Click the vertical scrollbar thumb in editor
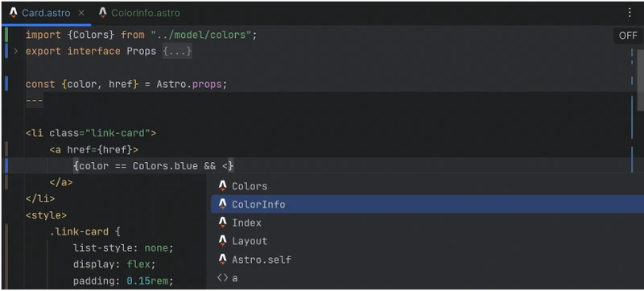This screenshot has width=644, height=291. [x=640, y=80]
